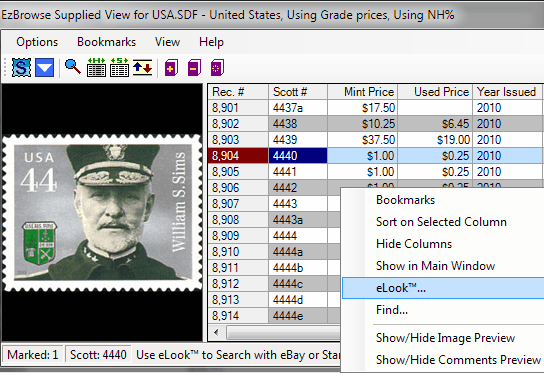Click mint price $37.50

point(362,140)
